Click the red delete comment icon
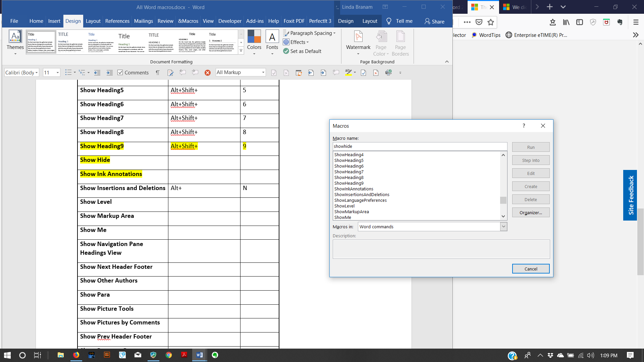644x362 pixels. coord(208,73)
